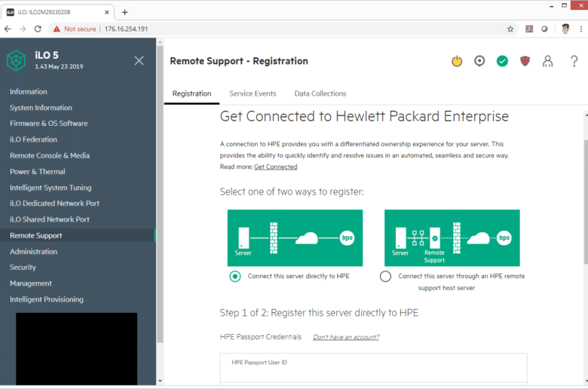Follow the Get Connected link
The height and width of the screenshot is (389, 588).
pos(276,167)
